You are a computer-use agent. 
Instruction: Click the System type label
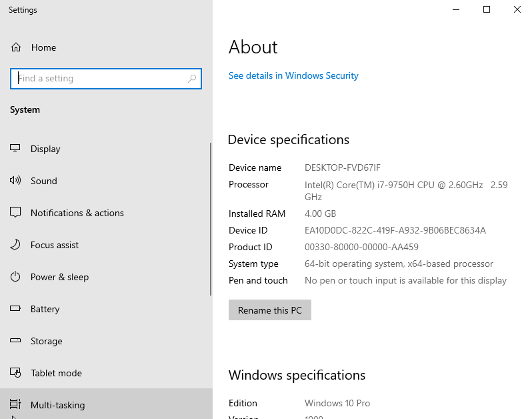(253, 264)
